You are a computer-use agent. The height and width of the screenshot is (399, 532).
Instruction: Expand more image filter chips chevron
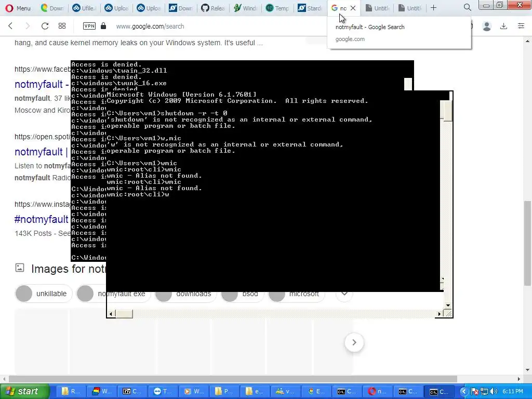pos(344,294)
